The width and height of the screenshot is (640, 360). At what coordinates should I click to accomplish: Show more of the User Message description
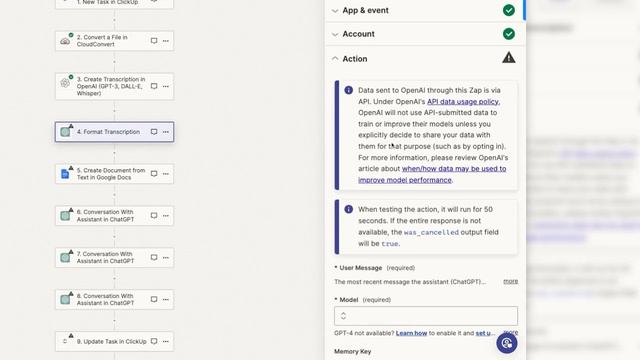511,282
